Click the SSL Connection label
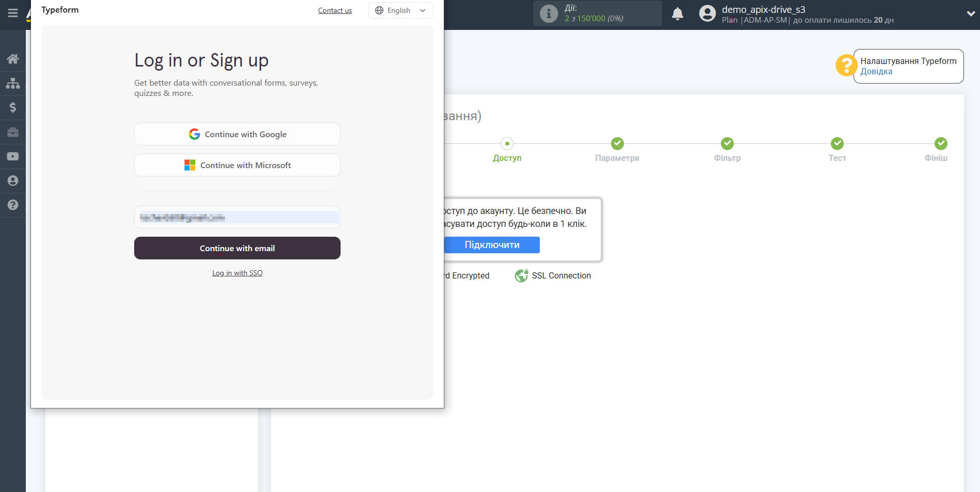Screen dimensions: 980x492 pyautogui.click(x=561, y=275)
